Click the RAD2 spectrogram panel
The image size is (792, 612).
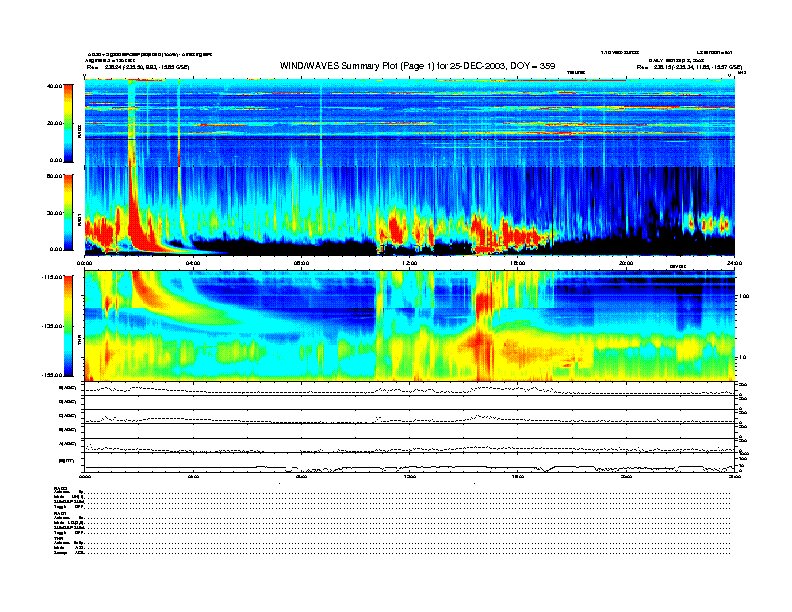[410, 123]
